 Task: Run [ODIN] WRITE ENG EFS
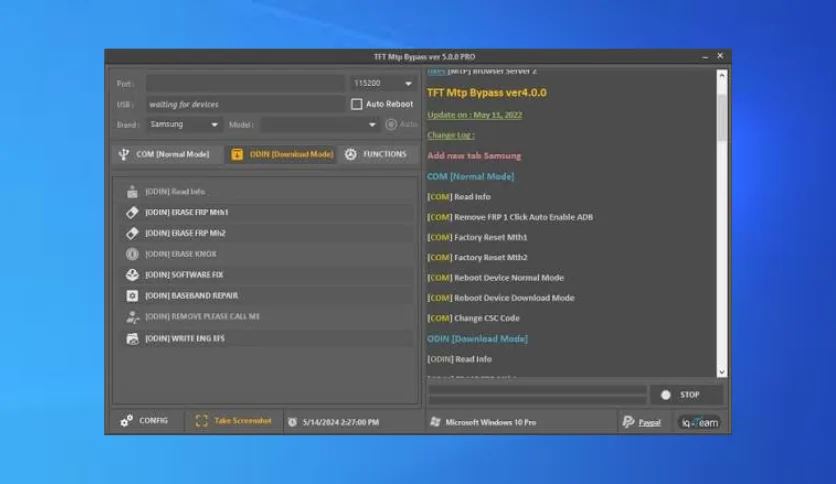(x=265, y=338)
